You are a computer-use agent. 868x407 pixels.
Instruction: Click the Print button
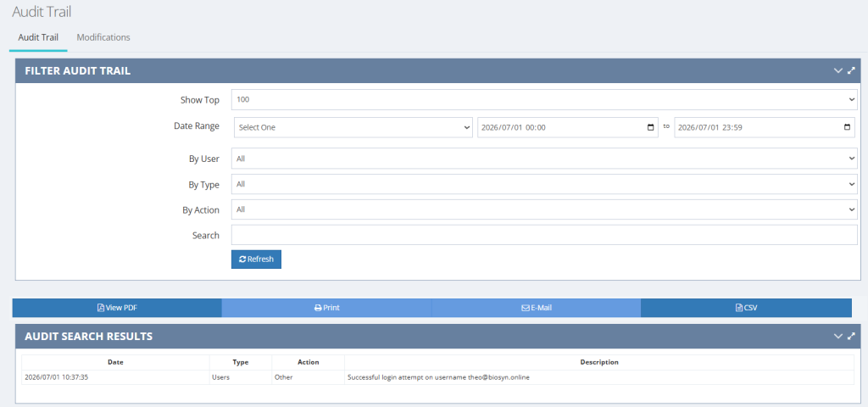click(326, 308)
